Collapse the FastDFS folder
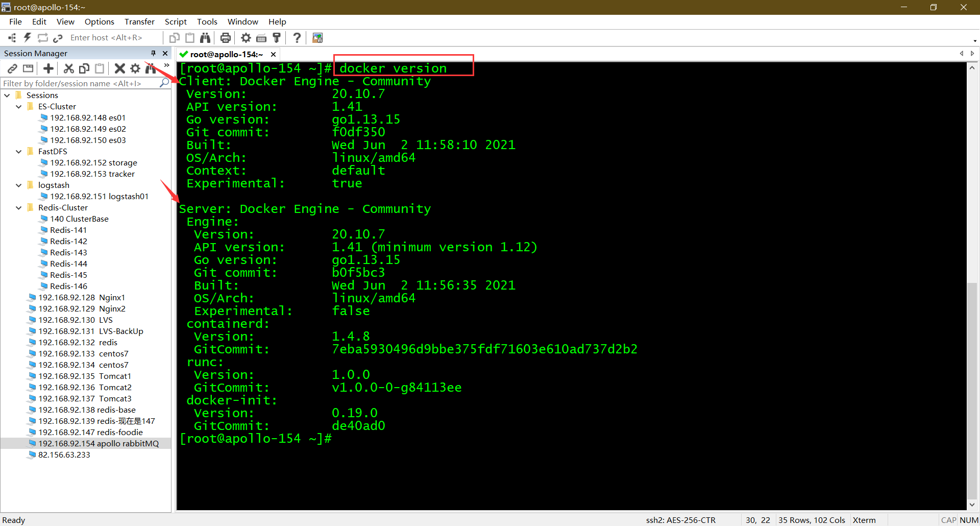980x526 pixels. pos(19,152)
